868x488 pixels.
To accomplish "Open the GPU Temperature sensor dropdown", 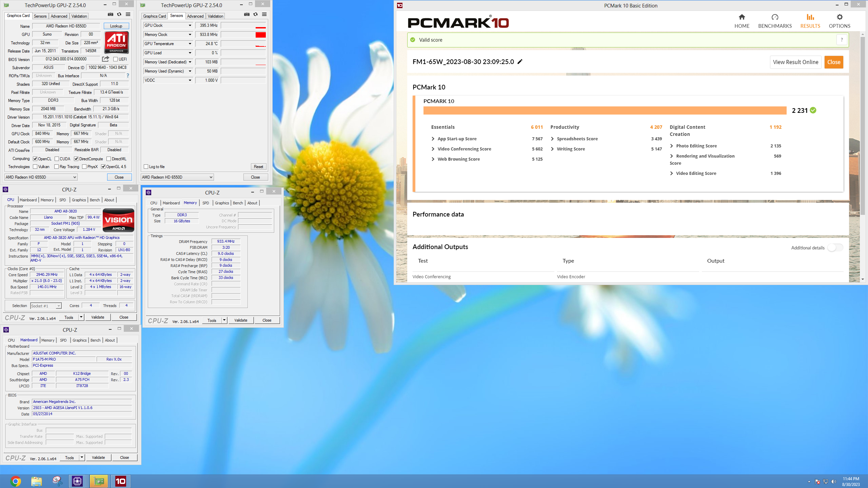I will click(190, 44).
